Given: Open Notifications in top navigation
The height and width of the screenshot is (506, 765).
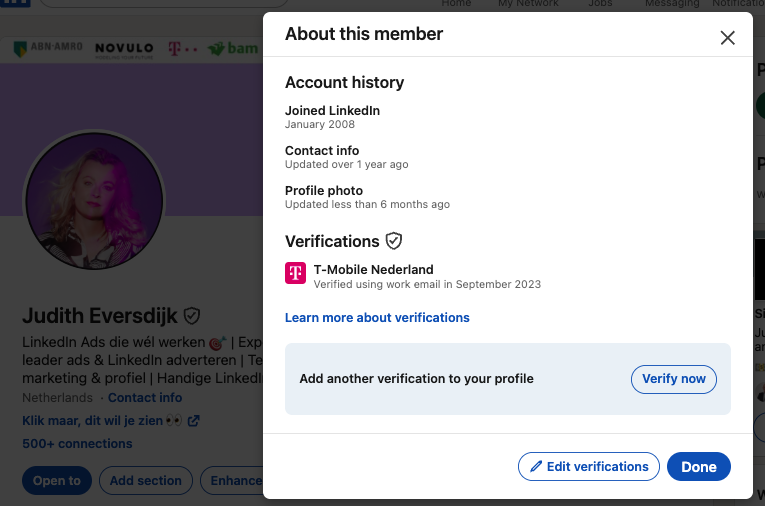Looking at the screenshot, I should [738, 3].
